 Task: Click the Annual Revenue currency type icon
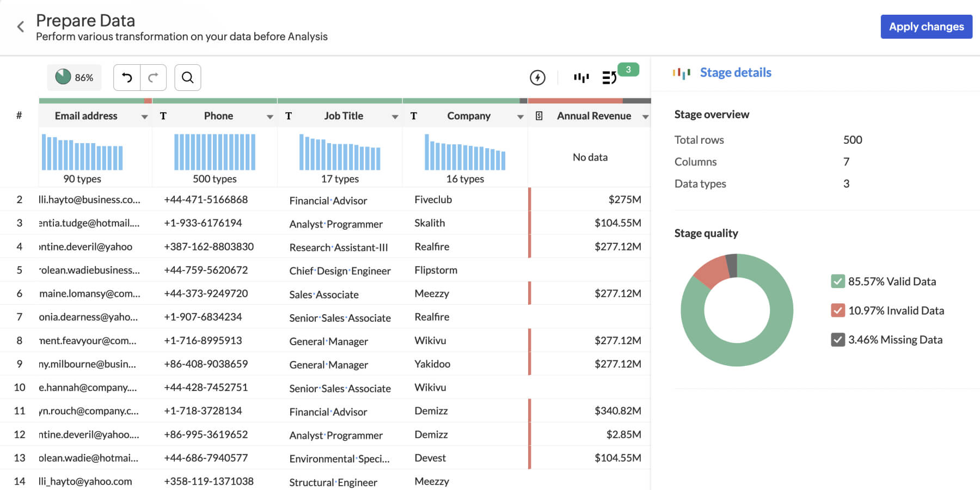(539, 116)
